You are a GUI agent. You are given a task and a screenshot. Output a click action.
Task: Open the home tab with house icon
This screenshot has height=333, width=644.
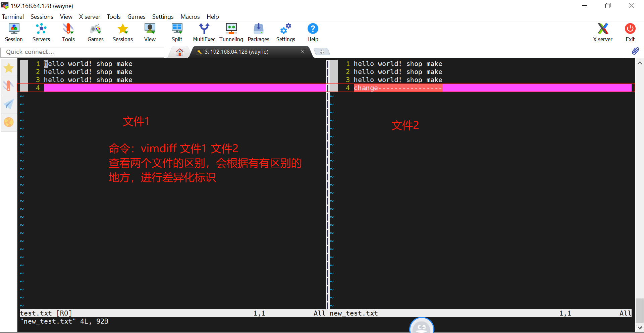[180, 52]
